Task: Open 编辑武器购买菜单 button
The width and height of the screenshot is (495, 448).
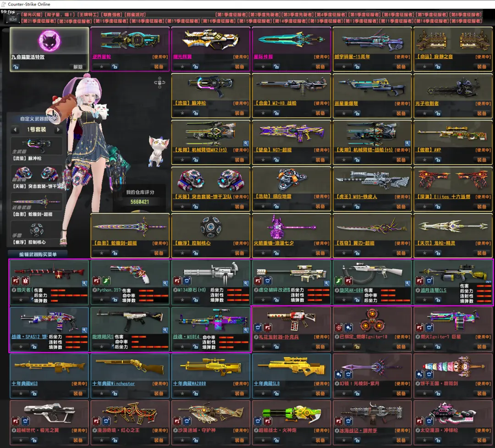Action: click(x=38, y=254)
